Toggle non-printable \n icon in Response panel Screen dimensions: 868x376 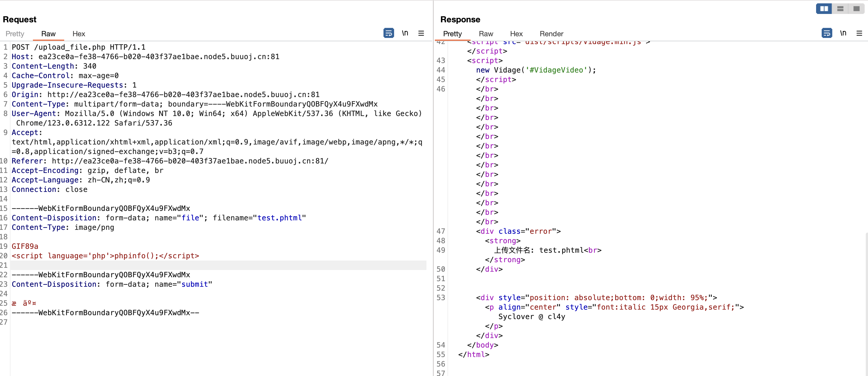click(x=843, y=33)
